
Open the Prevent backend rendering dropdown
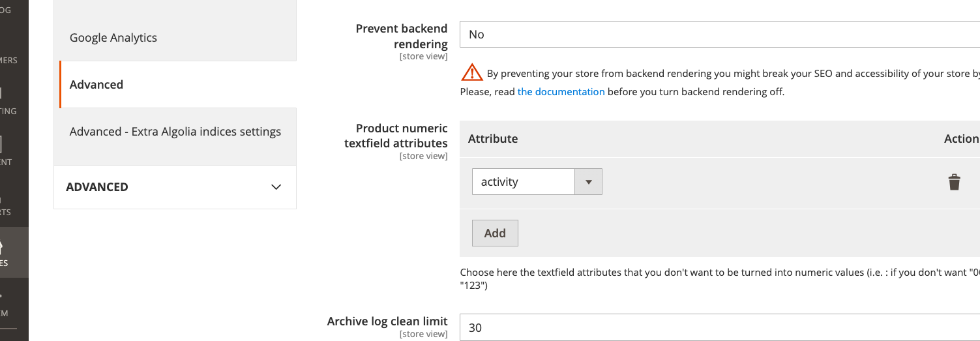pos(720,34)
